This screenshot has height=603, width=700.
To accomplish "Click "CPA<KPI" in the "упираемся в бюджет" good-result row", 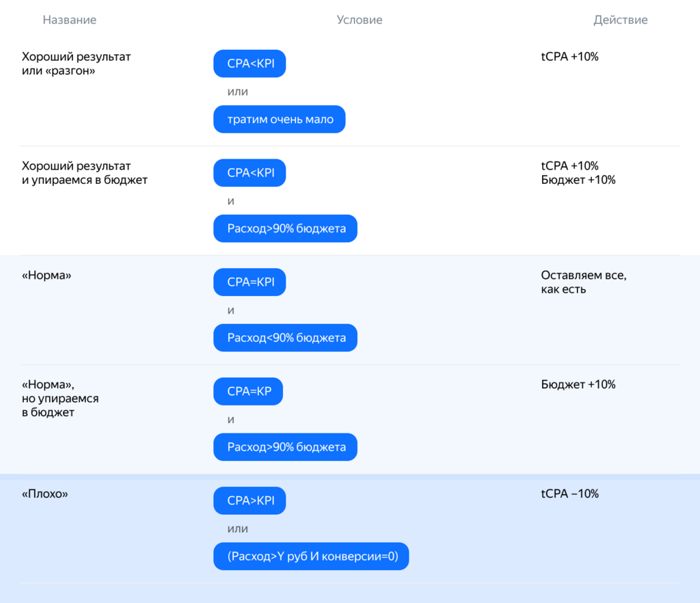I will coord(250,173).
